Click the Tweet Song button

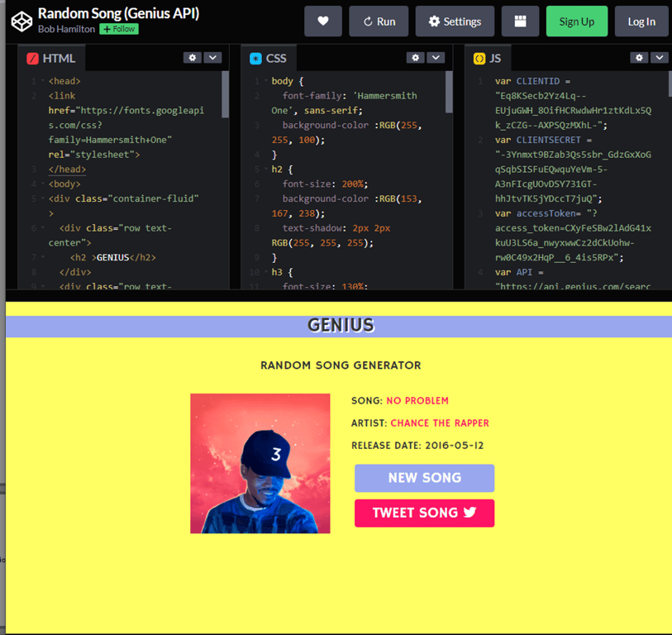[424, 513]
